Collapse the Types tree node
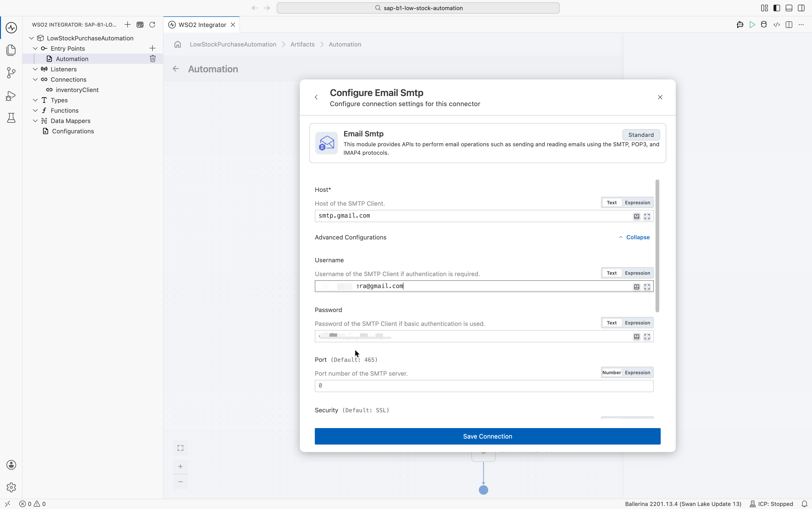This screenshot has width=812, height=509. tap(35, 100)
